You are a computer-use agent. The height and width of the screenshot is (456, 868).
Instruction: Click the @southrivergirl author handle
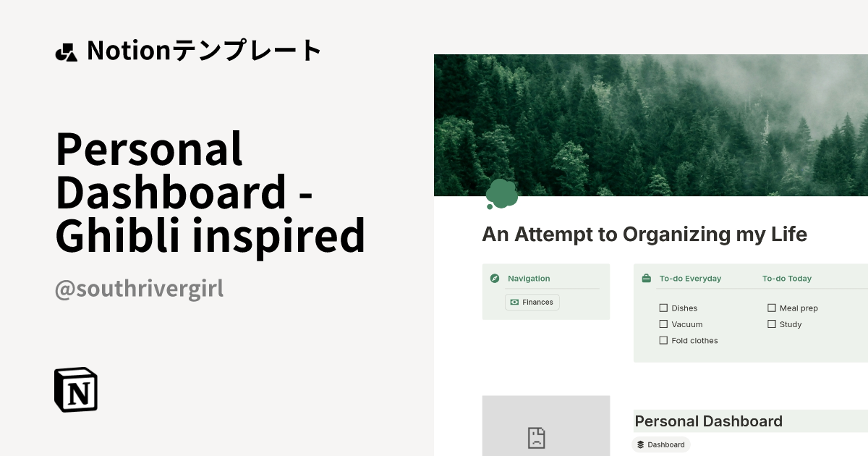[138, 288]
